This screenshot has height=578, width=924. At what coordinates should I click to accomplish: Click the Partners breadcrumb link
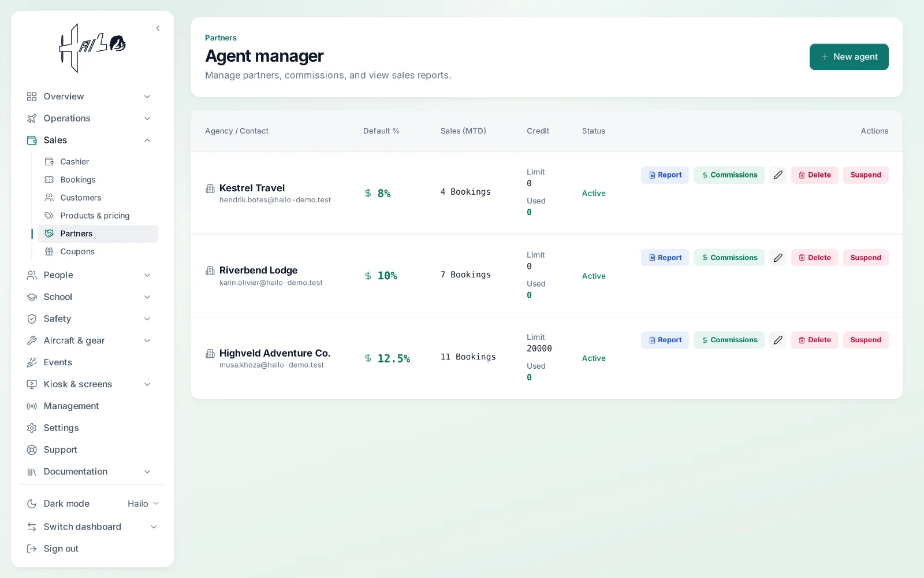coord(221,38)
